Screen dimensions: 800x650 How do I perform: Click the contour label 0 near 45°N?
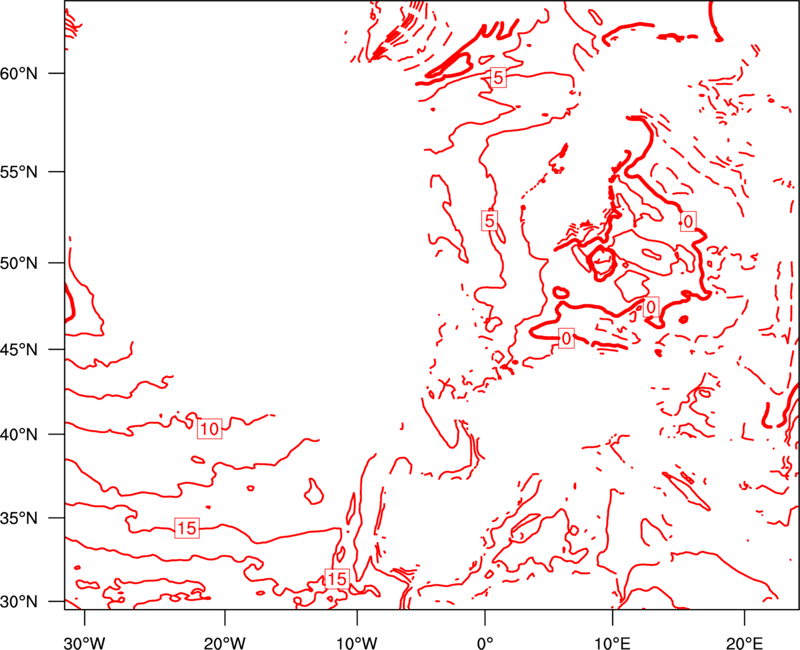coord(566,338)
